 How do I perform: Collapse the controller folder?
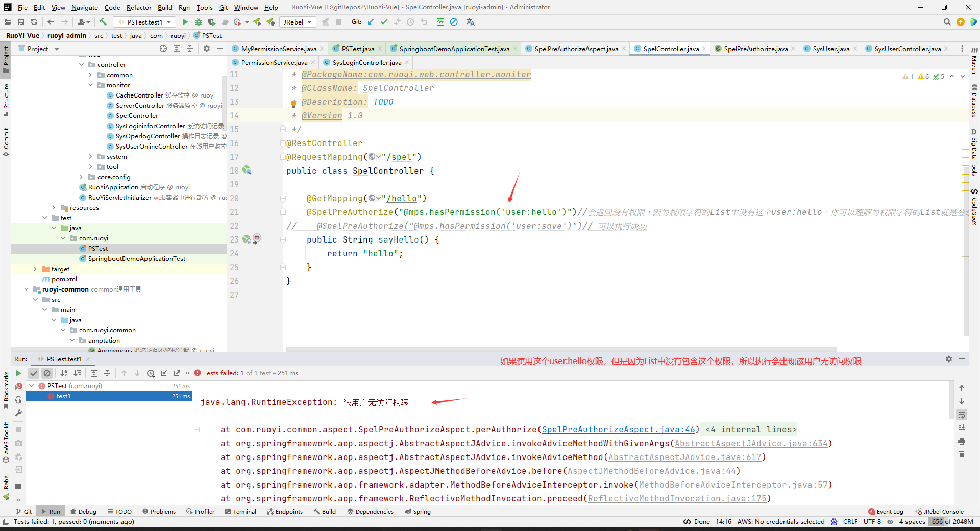82,64
